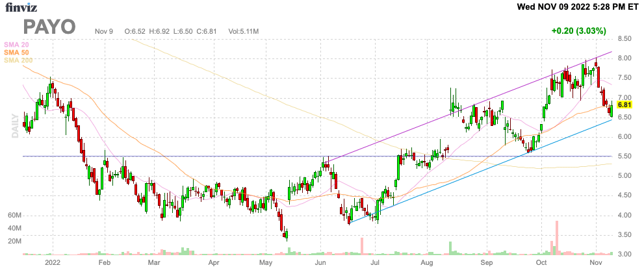The image size is (644, 274).
Task: Click the L:6.50 low price value
Action: pos(183,31)
